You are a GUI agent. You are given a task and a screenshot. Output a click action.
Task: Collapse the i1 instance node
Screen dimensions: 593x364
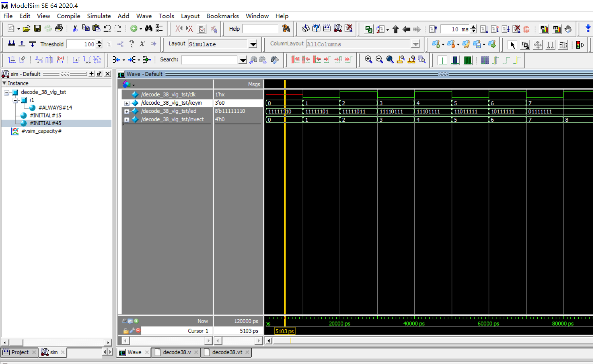[15, 100]
